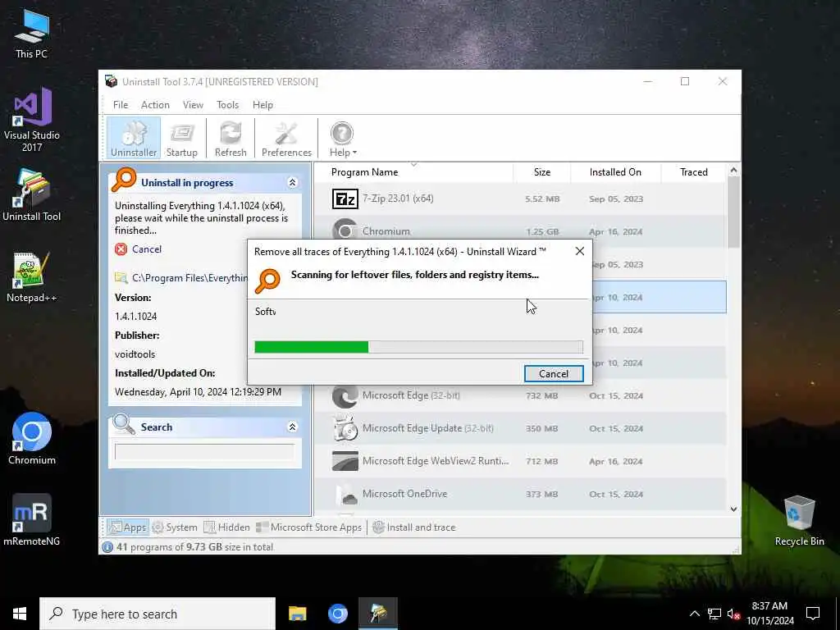
Task: Switch to the Hidden tab
Action: tap(226, 527)
